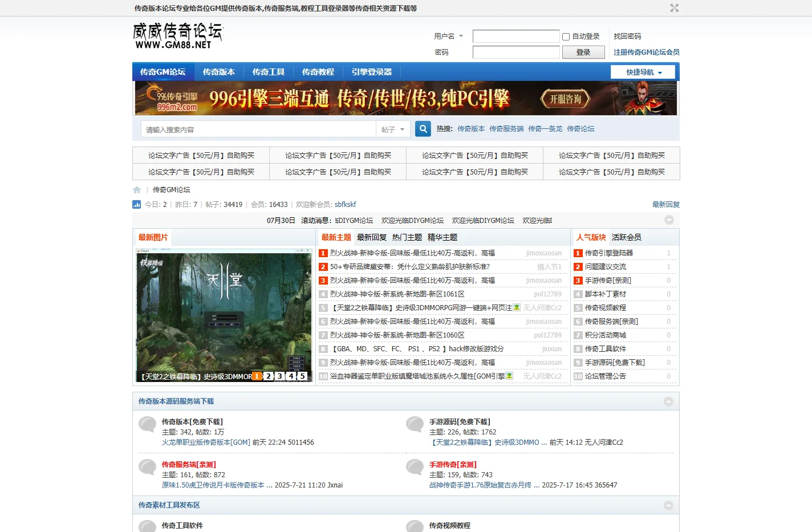
Task: Select slideshow image number 3
Action: (x=279, y=376)
